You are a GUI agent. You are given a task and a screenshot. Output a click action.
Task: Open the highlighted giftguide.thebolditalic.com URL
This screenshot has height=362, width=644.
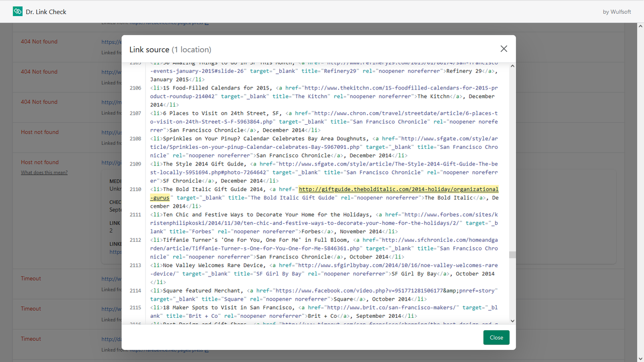click(397, 189)
